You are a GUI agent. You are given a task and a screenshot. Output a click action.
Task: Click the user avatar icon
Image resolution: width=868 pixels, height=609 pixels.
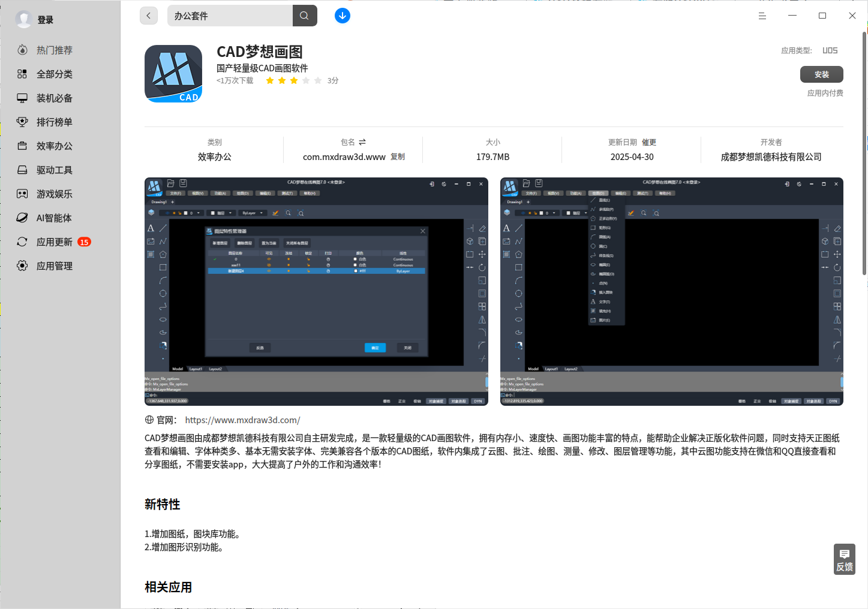pyautogui.click(x=24, y=19)
